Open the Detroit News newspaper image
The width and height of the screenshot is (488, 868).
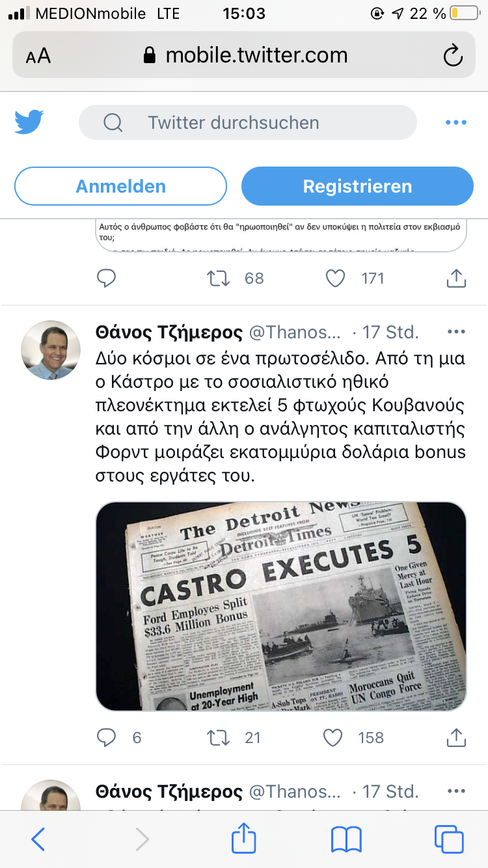point(281,606)
